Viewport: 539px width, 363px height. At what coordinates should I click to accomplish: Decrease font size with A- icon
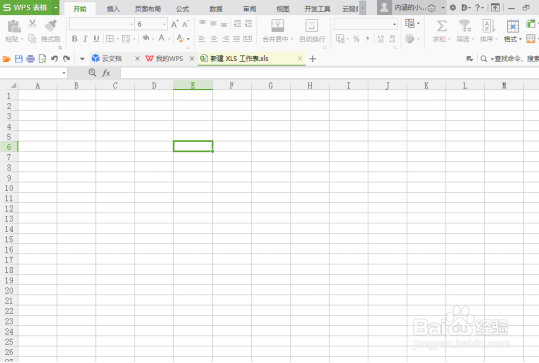click(185, 24)
